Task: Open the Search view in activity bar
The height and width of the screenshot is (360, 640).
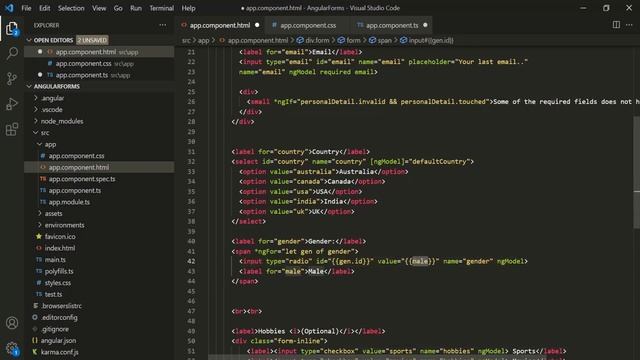Action: (x=12, y=53)
